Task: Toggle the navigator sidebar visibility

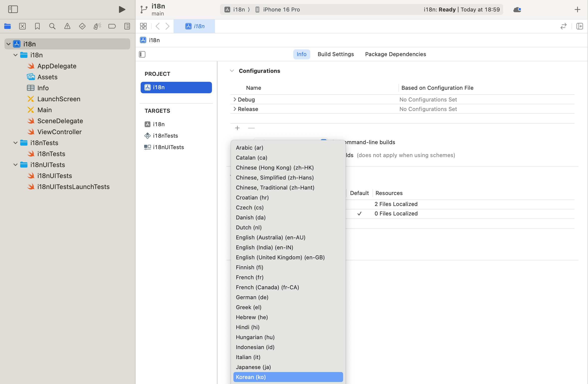Action: coord(13,9)
